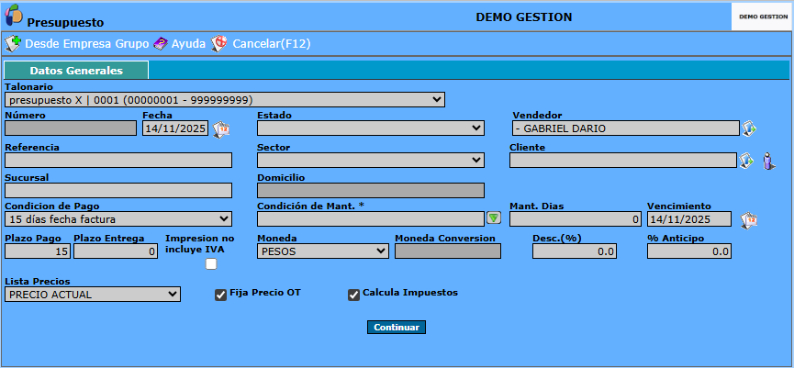Open the Cliente search lookup icon
This screenshot has width=794, height=368.
click(746, 160)
